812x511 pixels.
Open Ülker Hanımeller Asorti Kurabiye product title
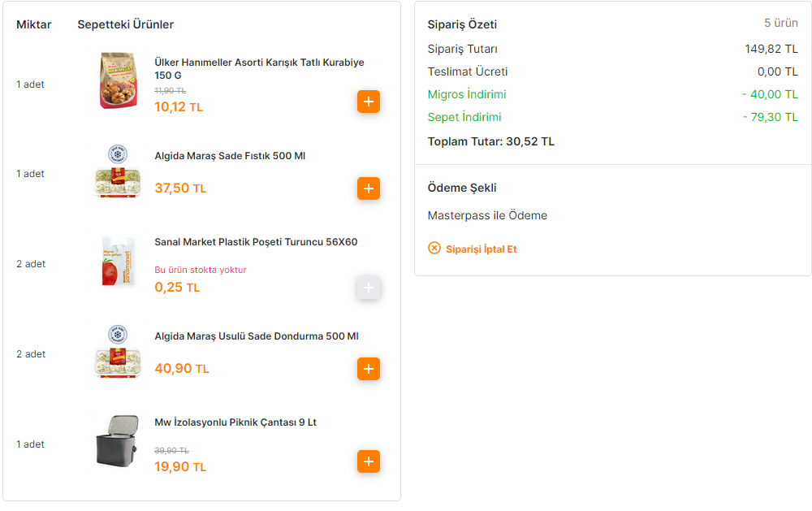pyautogui.click(x=259, y=69)
